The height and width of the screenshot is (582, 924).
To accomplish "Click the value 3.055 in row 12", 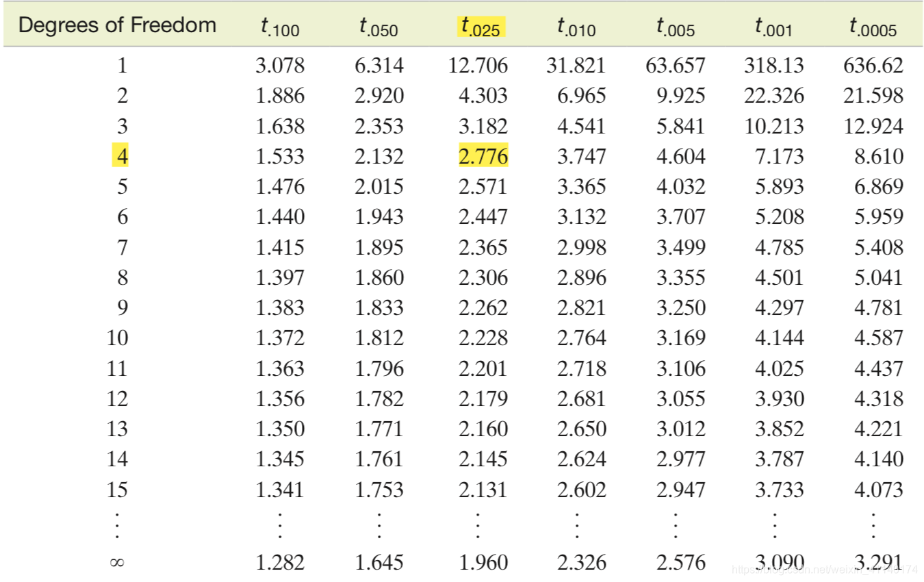I will pyautogui.click(x=681, y=398).
